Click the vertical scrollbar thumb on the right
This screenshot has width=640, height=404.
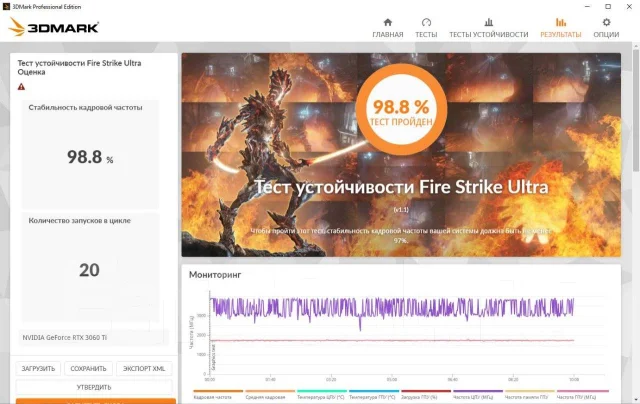tap(636, 109)
